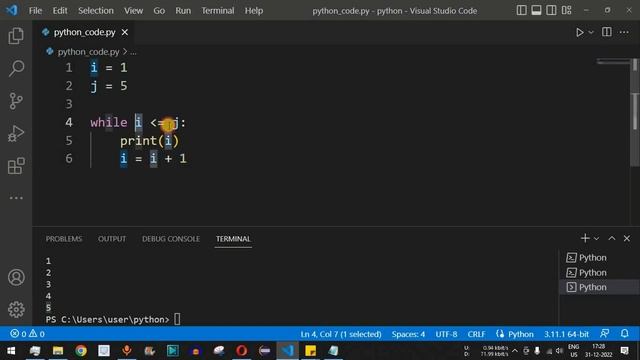Click VS Code taskbar icon

pos(287,351)
